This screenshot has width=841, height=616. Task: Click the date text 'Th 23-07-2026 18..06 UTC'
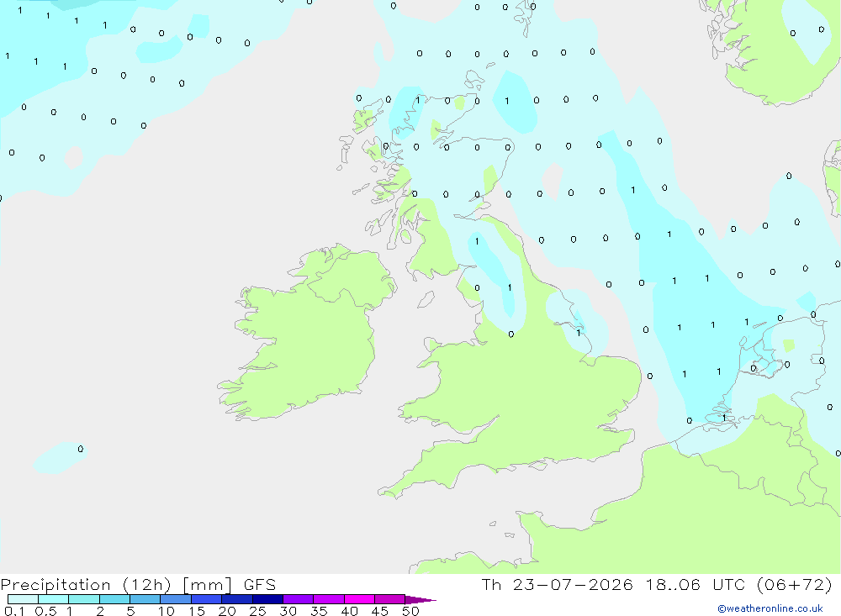[616, 584]
